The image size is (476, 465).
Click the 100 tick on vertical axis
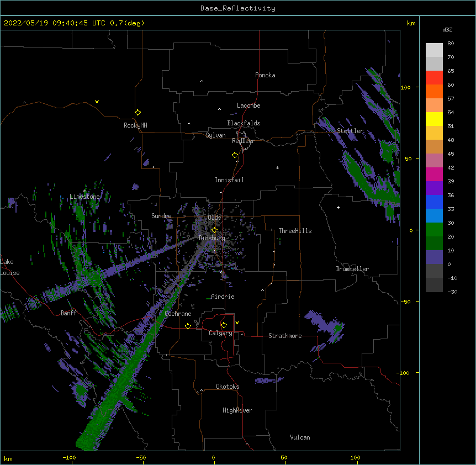[x=406, y=87]
